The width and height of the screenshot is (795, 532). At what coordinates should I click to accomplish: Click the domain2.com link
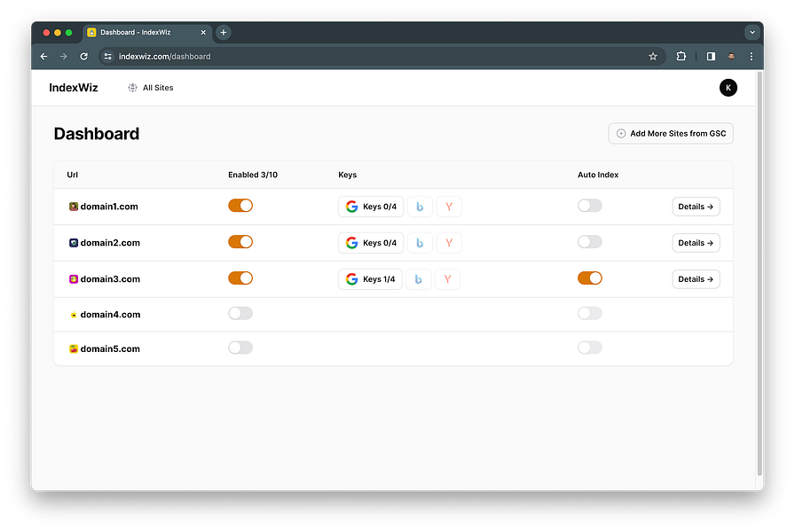pyautogui.click(x=110, y=243)
